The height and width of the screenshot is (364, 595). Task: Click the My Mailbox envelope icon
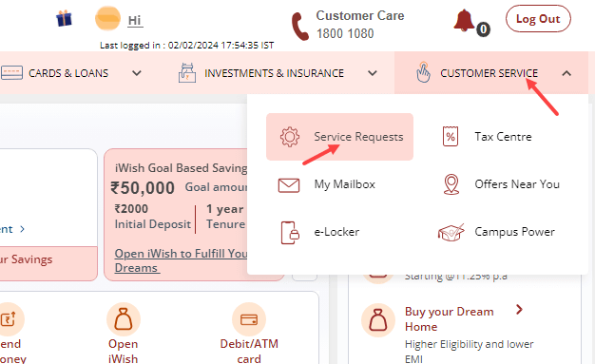(x=289, y=185)
